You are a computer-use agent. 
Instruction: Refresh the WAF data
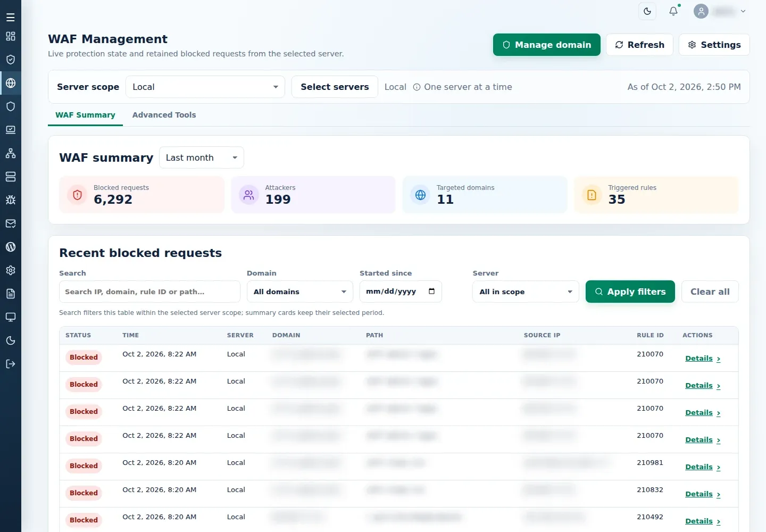click(x=639, y=45)
